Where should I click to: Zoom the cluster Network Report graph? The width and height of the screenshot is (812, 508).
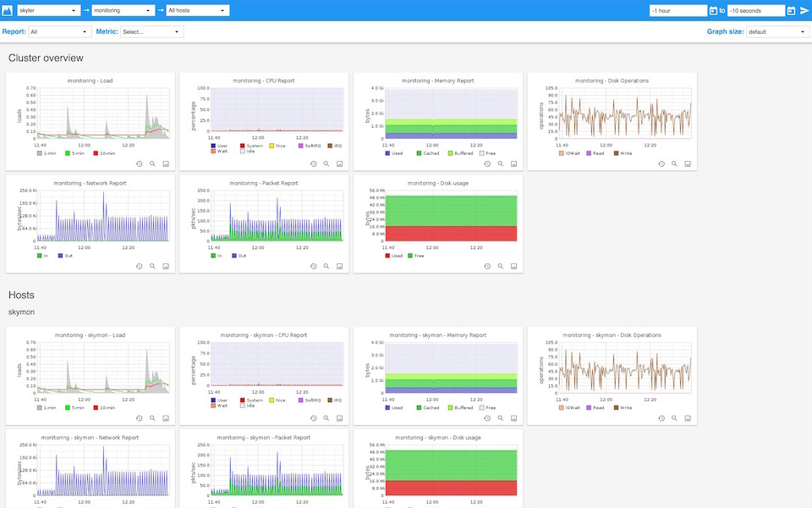coord(152,267)
